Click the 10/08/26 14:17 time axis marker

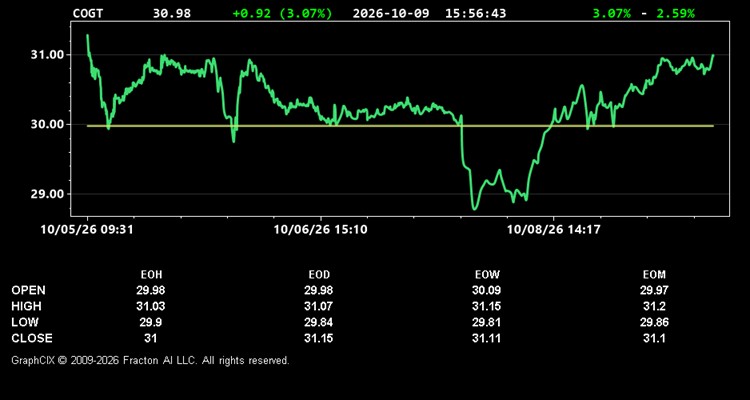pyautogui.click(x=553, y=230)
